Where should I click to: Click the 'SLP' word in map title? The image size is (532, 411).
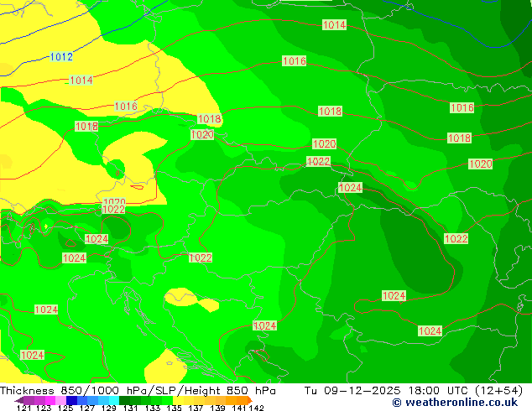click(x=165, y=391)
